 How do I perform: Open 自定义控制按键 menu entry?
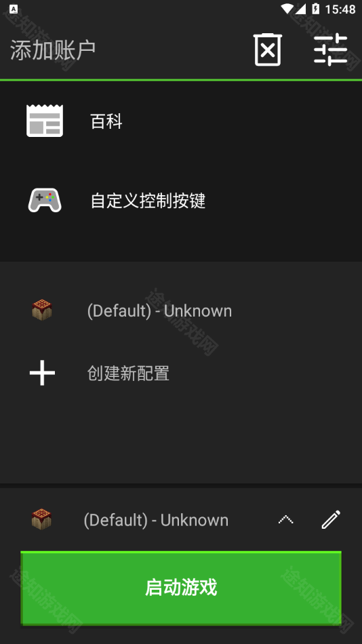(x=181, y=201)
